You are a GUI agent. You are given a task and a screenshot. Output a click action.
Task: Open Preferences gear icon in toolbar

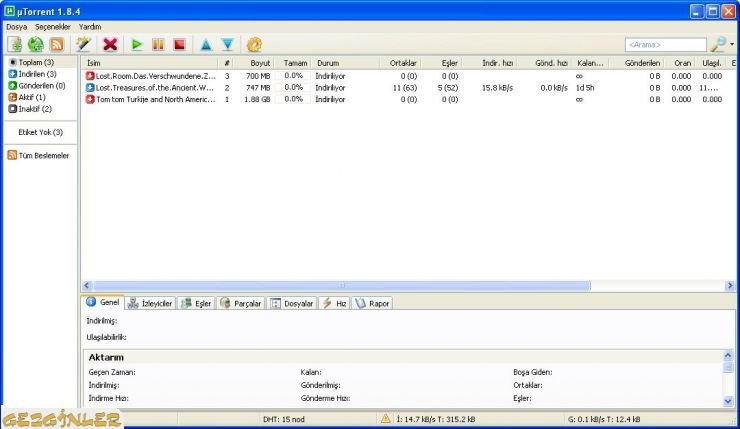254,45
